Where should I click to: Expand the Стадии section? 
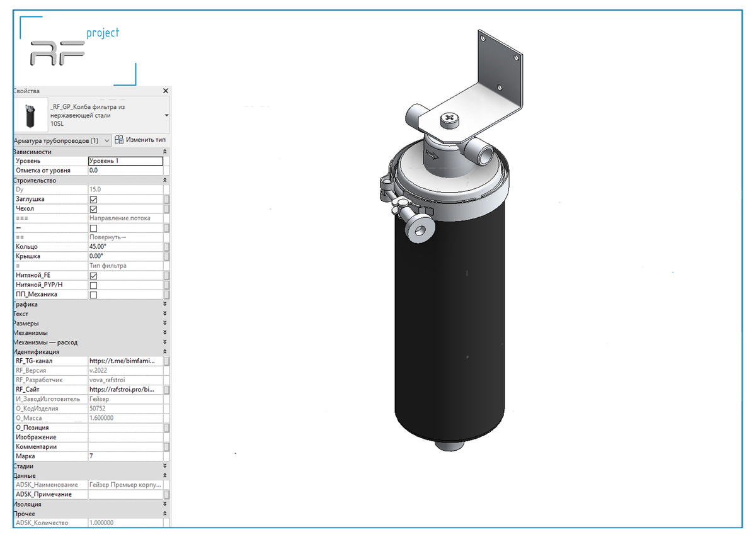click(x=165, y=466)
